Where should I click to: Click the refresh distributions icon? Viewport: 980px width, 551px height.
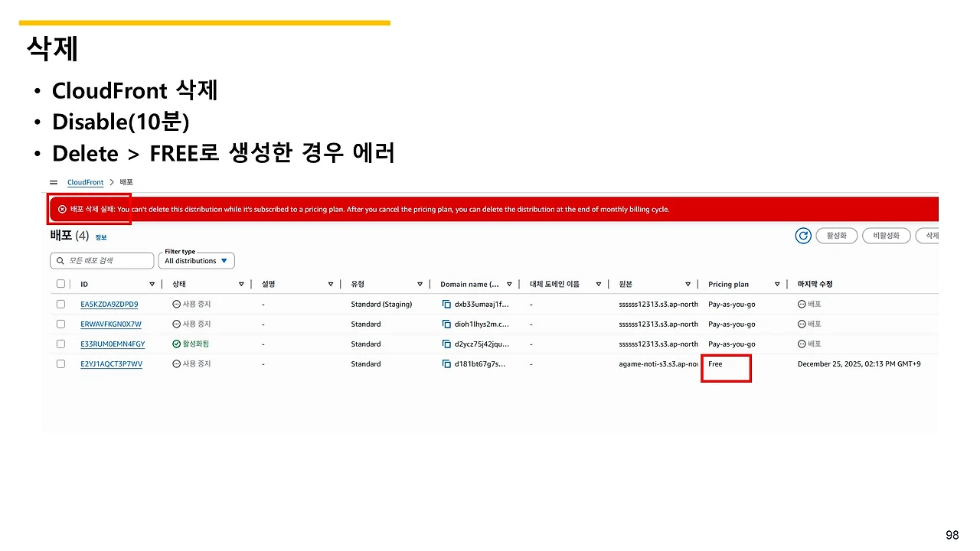[802, 236]
